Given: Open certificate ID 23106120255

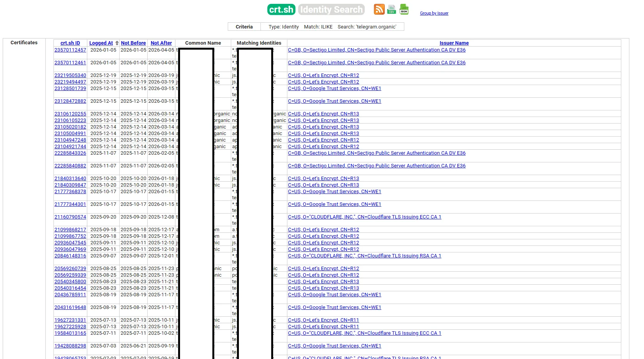Looking at the screenshot, I should click(x=70, y=114).
